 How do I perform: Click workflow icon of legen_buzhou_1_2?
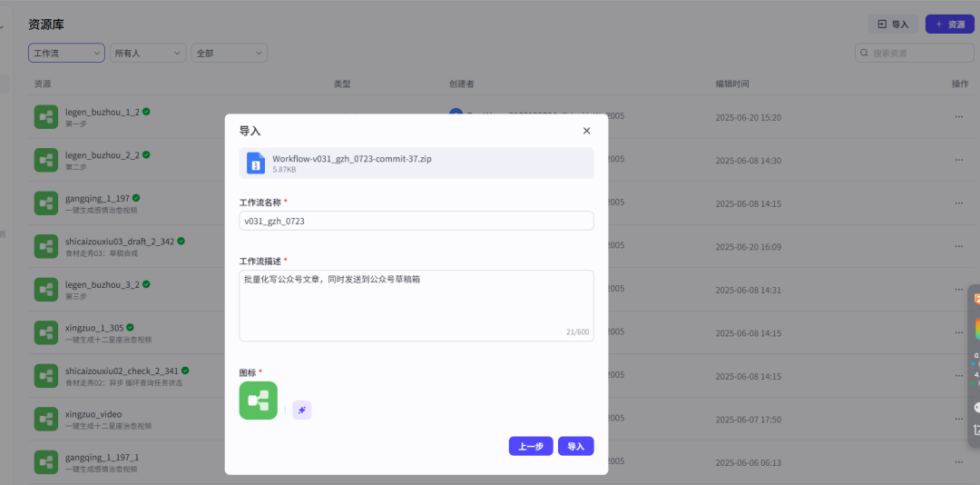pos(46,117)
